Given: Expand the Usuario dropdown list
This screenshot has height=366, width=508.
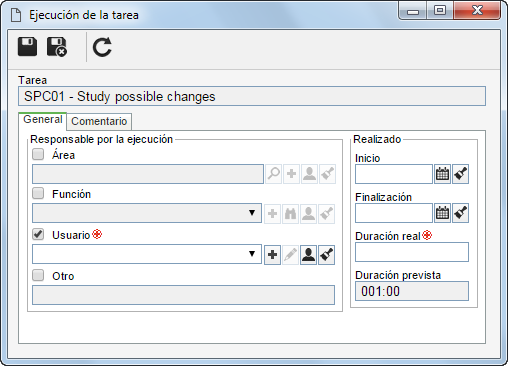Looking at the screenshot, I should [x=252, y=254].
